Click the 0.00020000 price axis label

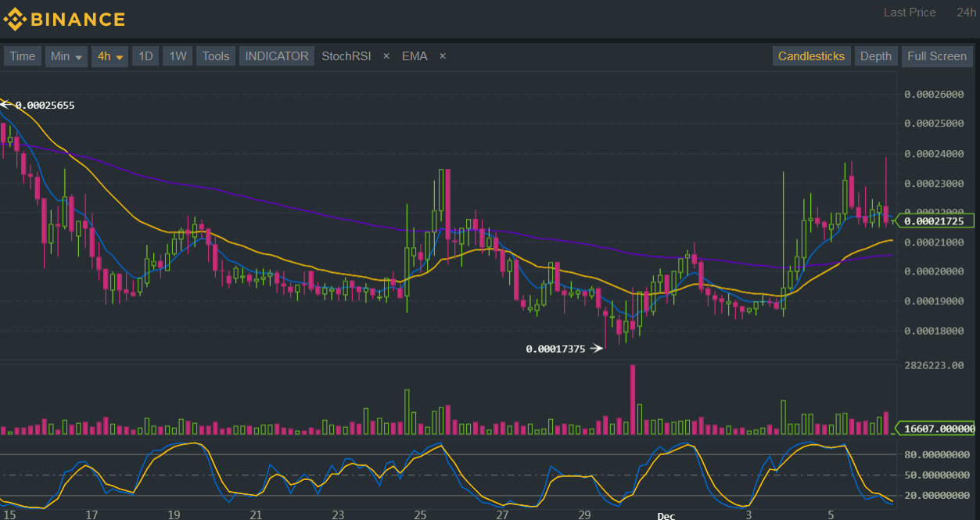point(934,271)
